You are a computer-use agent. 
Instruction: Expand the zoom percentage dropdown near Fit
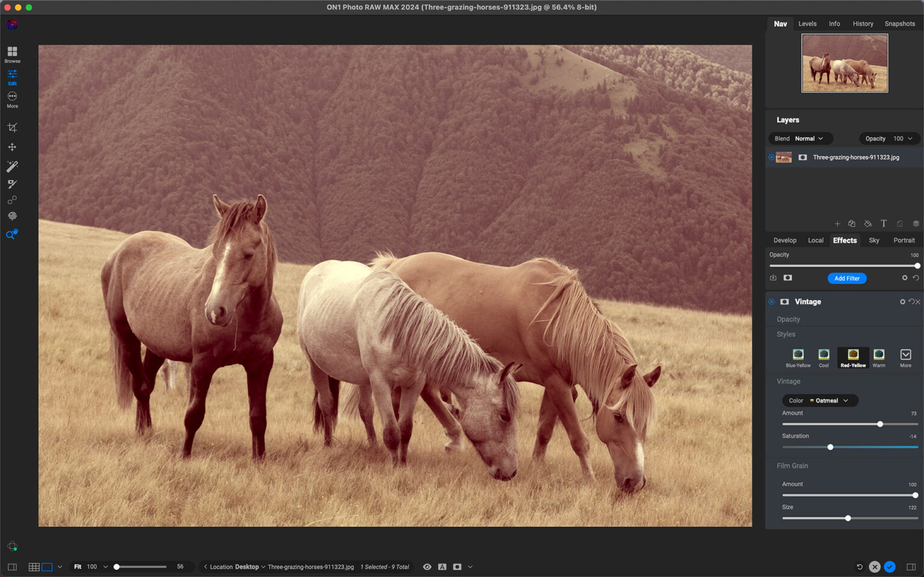click(x=105, y=566)
